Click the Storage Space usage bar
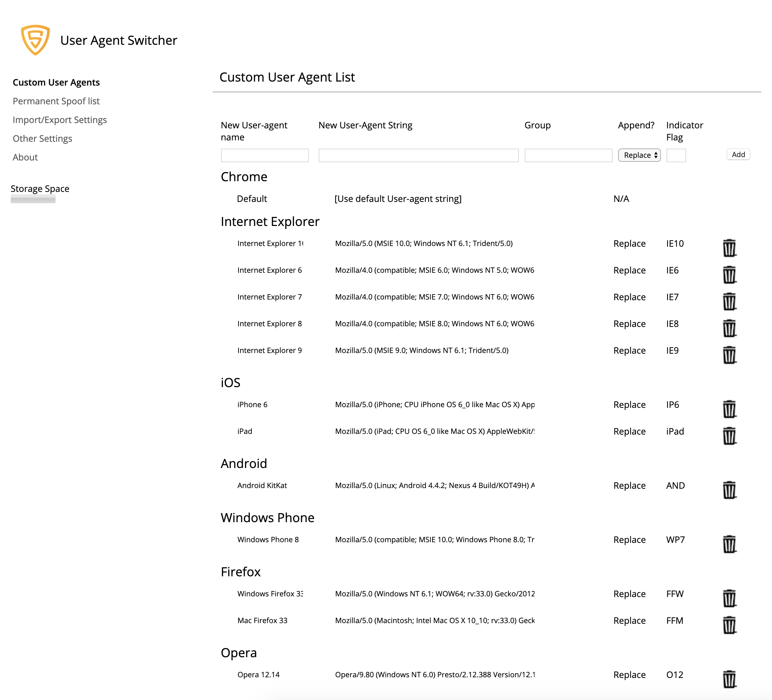The image size is (772, 700). 33,199
